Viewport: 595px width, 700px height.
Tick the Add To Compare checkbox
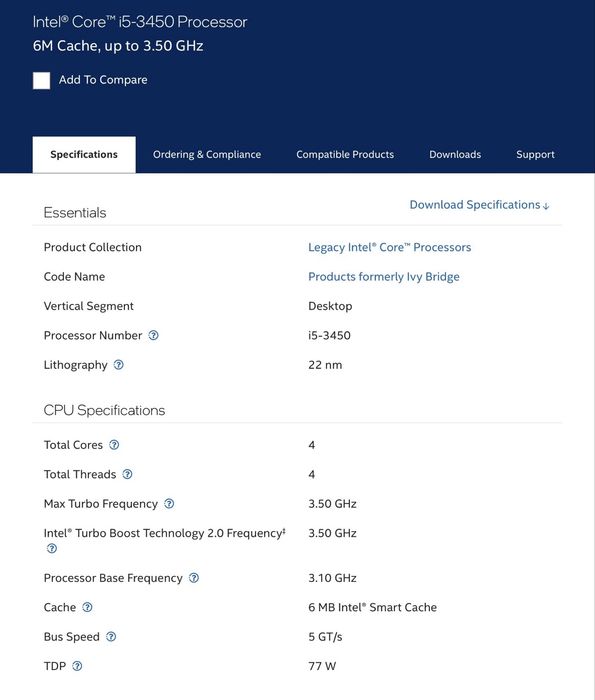point(42,81)
